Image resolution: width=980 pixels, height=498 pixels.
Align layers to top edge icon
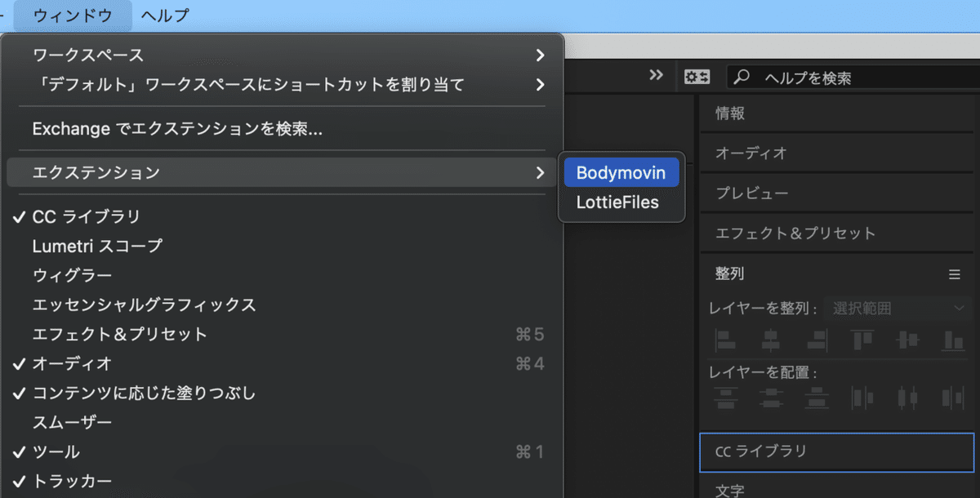point(862,339)
